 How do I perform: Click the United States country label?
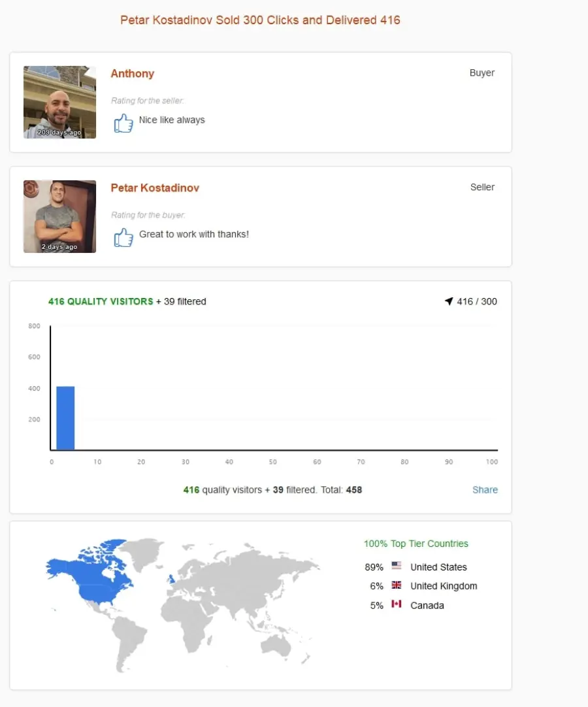pos(438,567)
